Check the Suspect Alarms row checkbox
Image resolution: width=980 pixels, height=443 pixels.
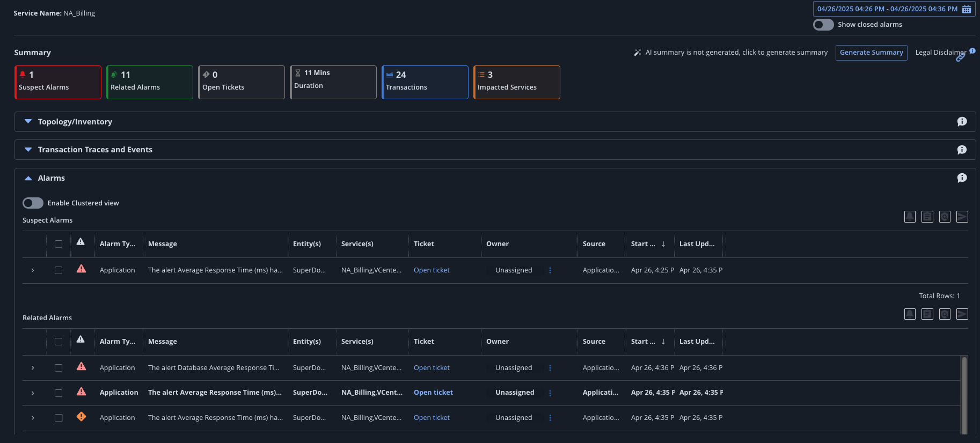58,270
